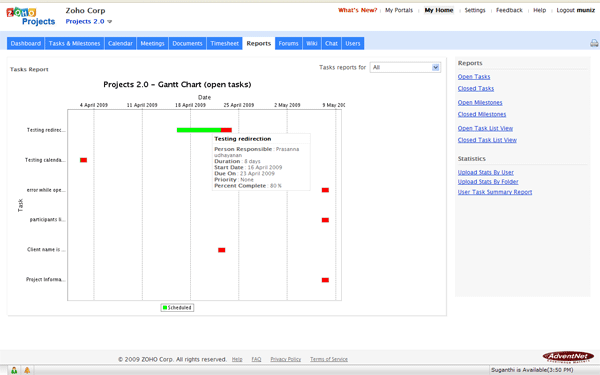Go to the Users tab

point(353,43)
